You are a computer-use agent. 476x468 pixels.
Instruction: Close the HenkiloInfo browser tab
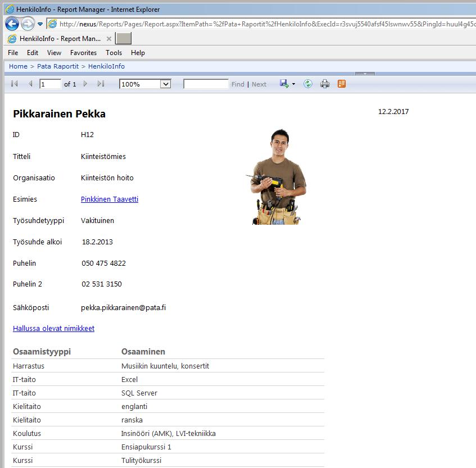pyautogui.click(x=109, y=39)
